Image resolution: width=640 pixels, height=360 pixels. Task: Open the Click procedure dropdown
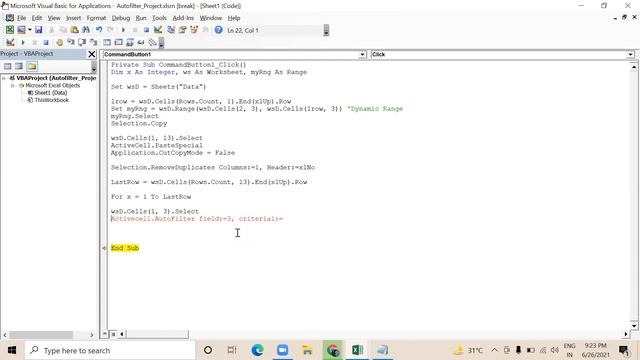click(630, 54)
